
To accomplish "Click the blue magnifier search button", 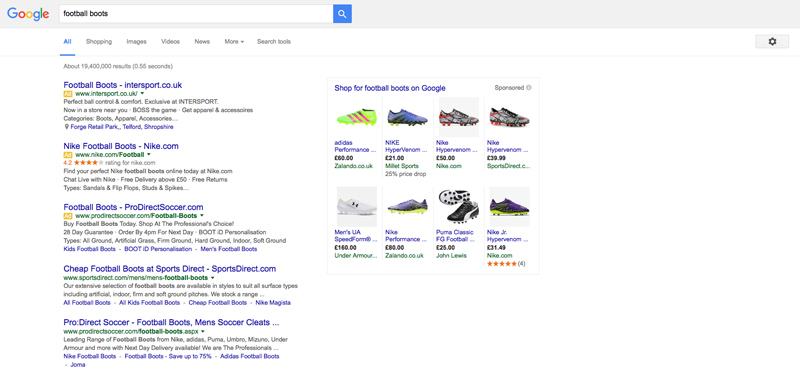I will click(342, 14).
